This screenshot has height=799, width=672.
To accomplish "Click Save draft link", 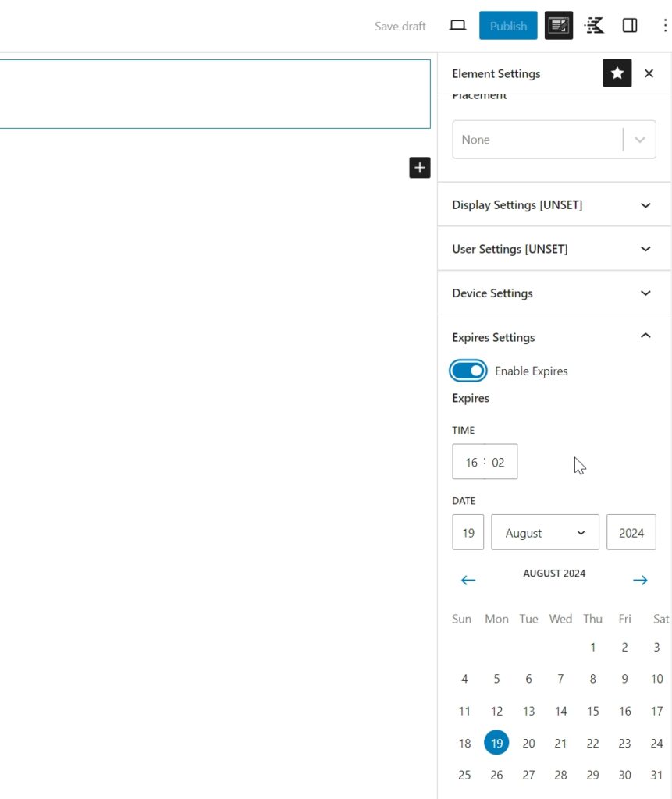I will point(400,26).
